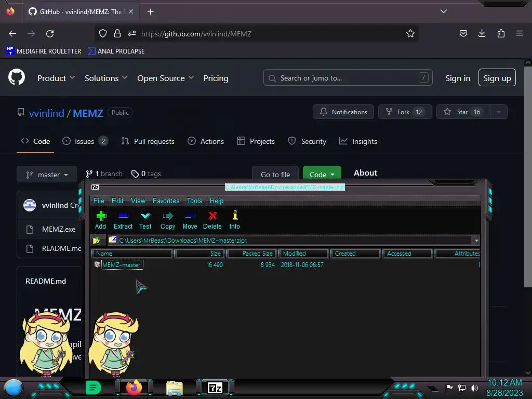Open archive Info in 7-Zip toolbar
The width and height of the screenshot is (532, 399).
[234, 220]
